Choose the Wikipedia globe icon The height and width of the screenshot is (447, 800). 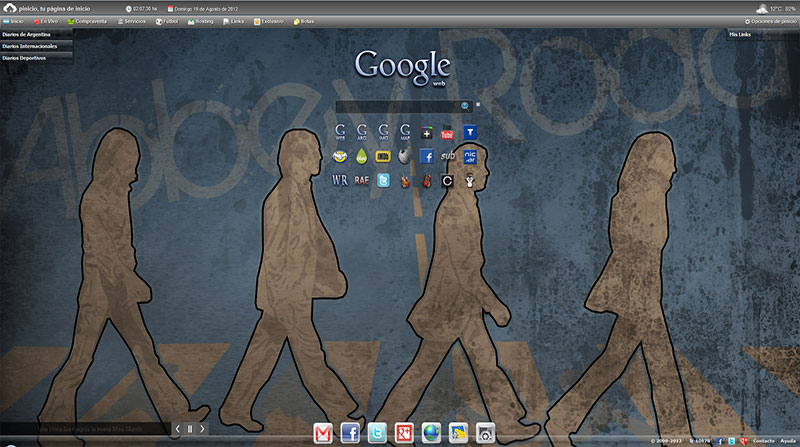(404, 157)
